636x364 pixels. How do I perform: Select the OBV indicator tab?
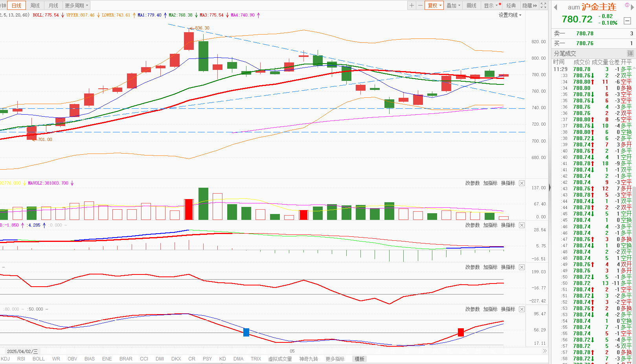[x=72, y=359]
